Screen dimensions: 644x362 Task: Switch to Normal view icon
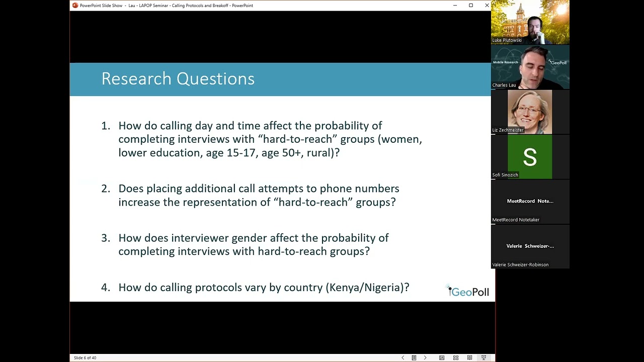[x=442, y=357]
